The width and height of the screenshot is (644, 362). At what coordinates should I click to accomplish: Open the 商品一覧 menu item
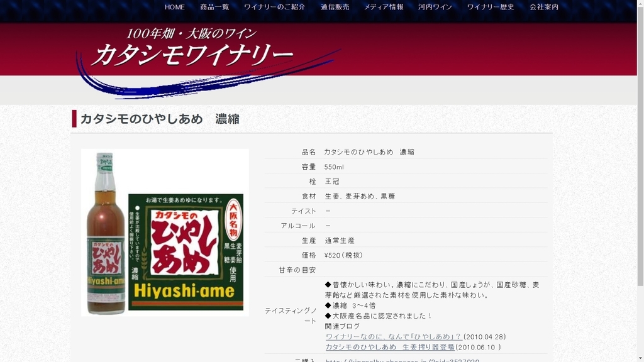[214, 7]
